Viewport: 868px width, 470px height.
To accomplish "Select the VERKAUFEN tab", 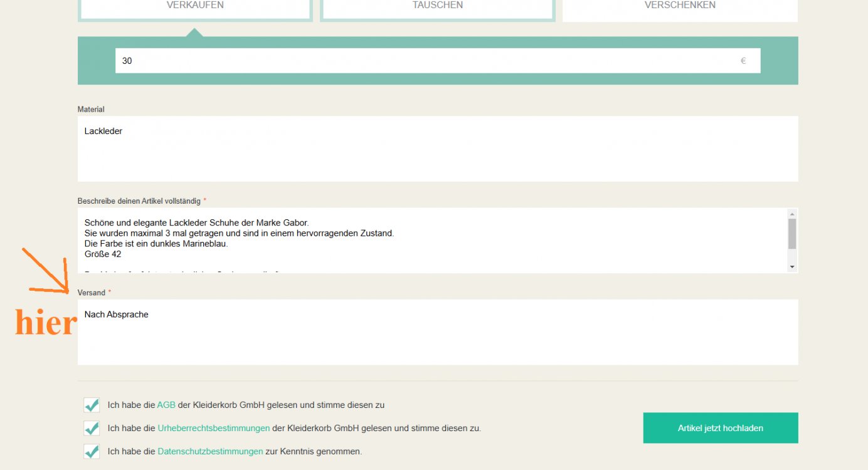I will 195,8.
